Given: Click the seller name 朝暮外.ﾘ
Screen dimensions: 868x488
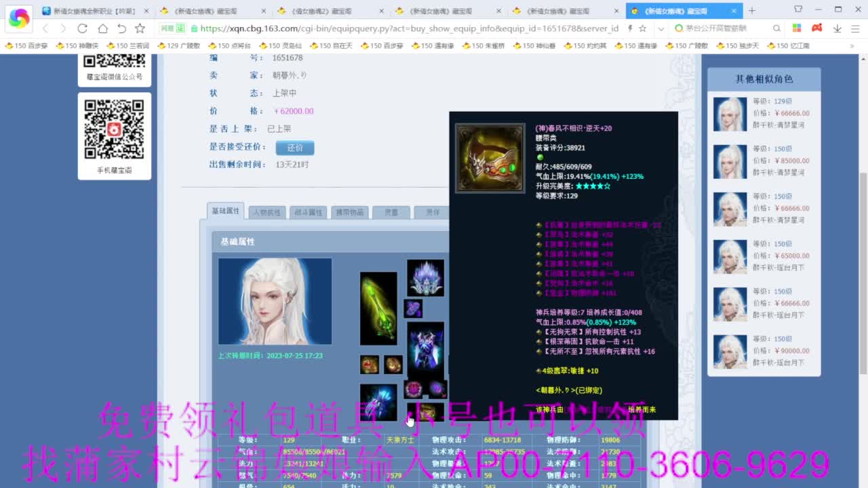Looking at the screenshot, I should coord(289,75).
